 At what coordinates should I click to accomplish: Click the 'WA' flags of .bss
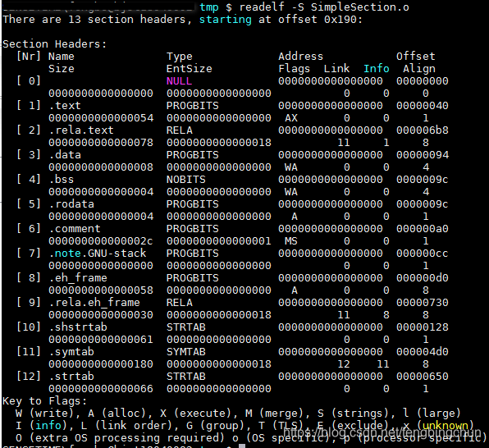point(291,192)
